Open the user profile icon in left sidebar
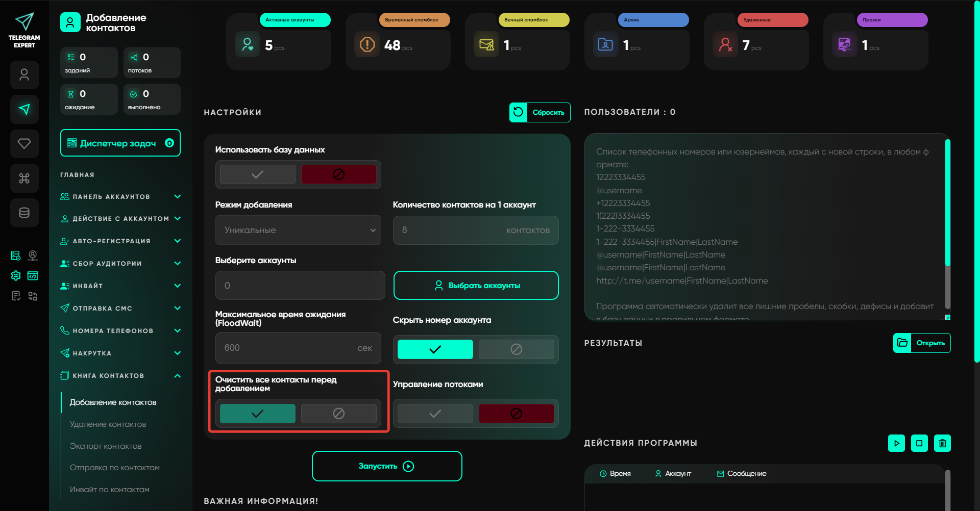The width and height of the screenshot is (980, 511). click(24, 75)
